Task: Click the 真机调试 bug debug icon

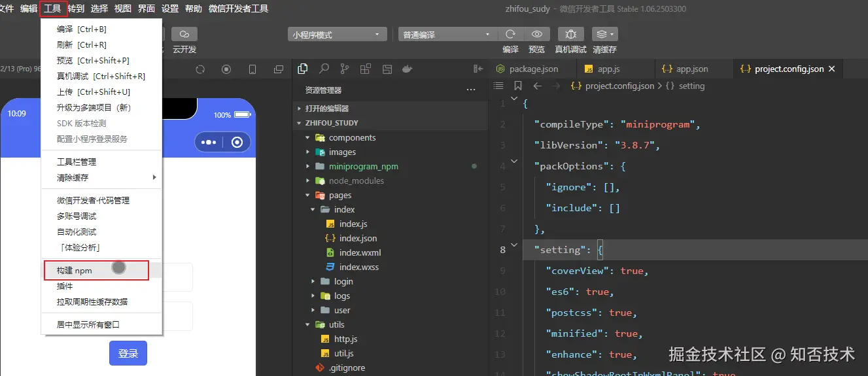Action: [570, 34]
